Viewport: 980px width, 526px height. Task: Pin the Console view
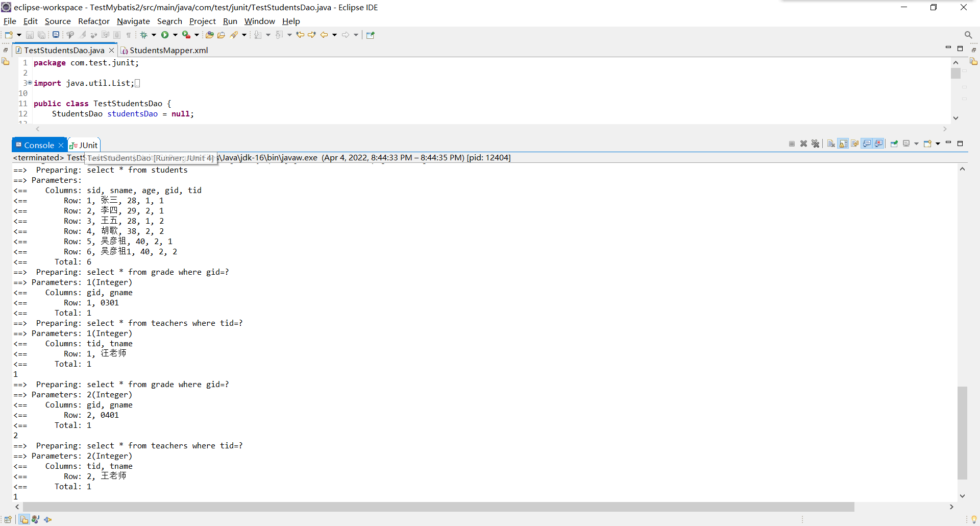pos(894,144)
